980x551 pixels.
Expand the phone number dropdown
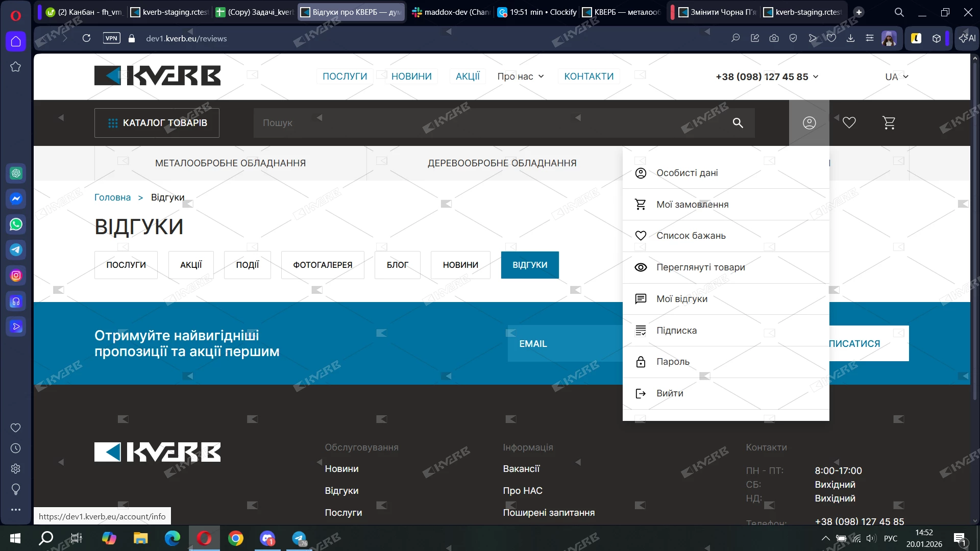pyautogui.click(x=816, y=77)
